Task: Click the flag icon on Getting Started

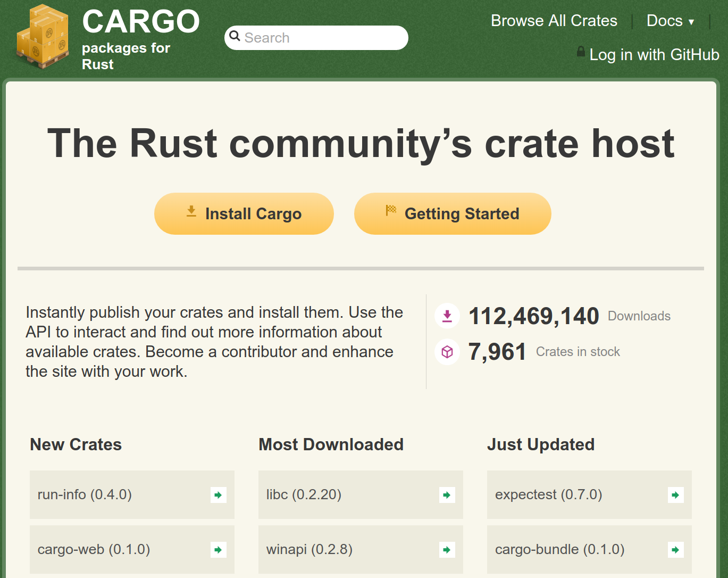Action: (391, 210)
